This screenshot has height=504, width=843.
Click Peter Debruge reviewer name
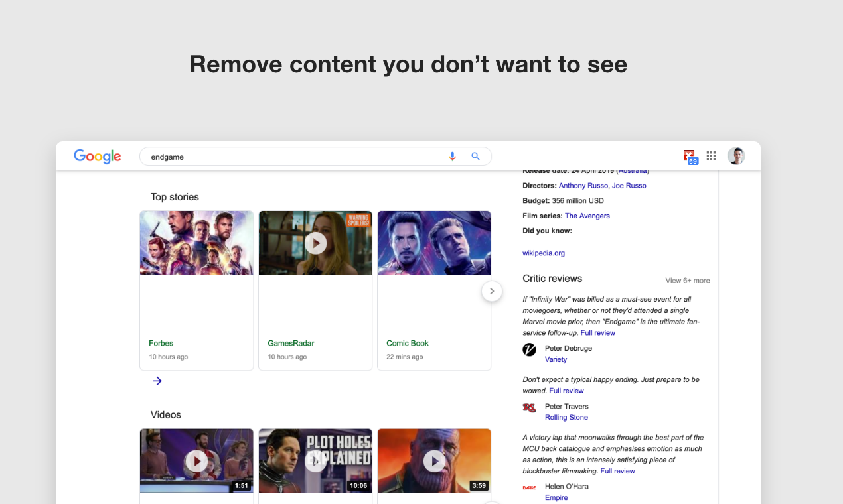point(568,348)
